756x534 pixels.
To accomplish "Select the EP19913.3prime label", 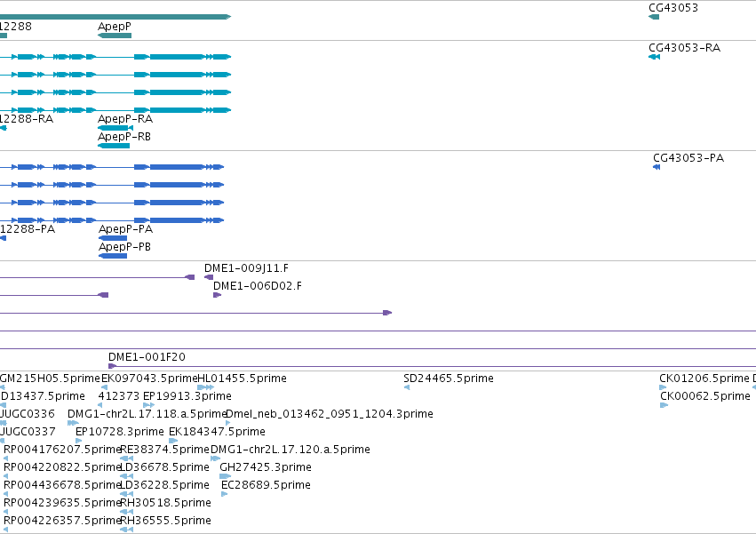I will 187,396.
